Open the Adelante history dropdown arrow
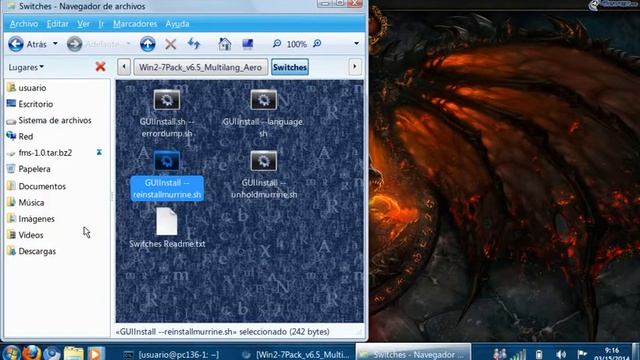 coord(128,44)
